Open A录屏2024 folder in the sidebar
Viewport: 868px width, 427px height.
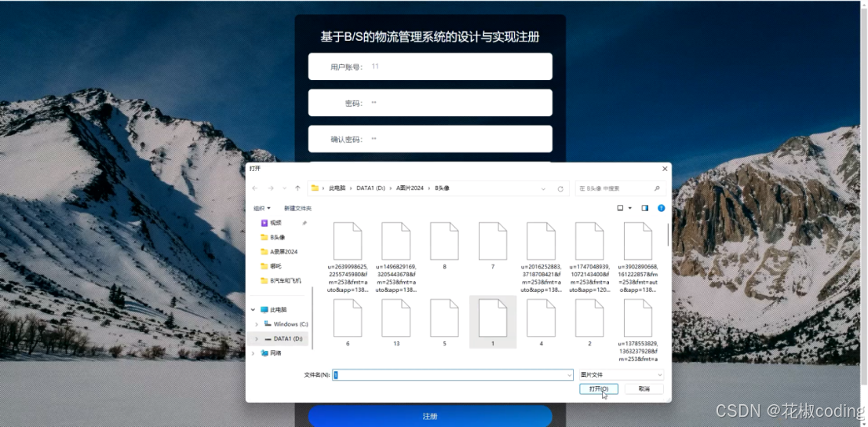(x=283, y=251)
